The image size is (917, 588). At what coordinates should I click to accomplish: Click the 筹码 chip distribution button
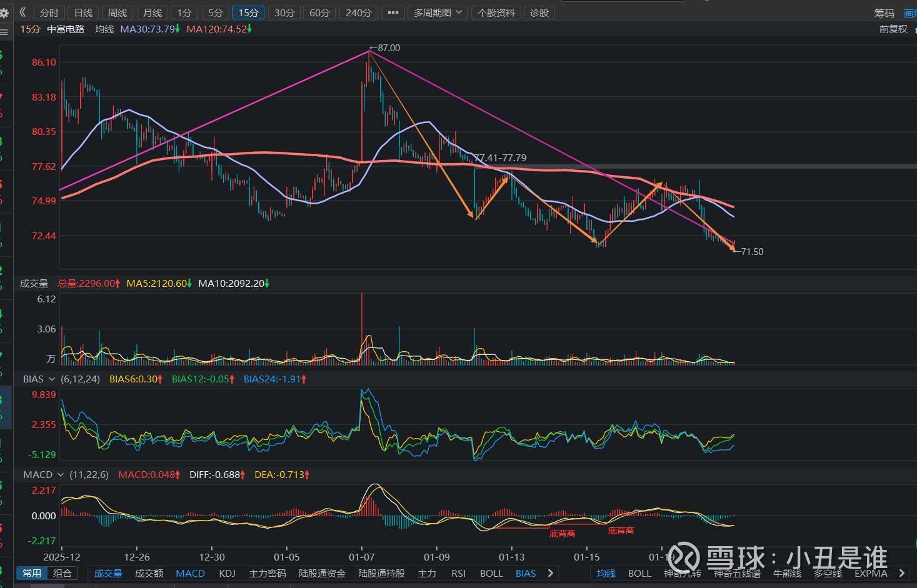pos(884,13)
